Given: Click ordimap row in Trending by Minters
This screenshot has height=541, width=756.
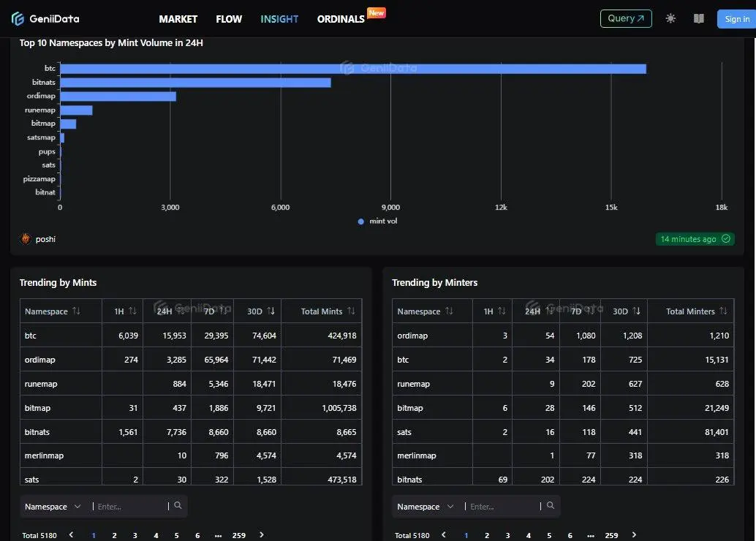Looking at the screenshot, I should (563, 335).
